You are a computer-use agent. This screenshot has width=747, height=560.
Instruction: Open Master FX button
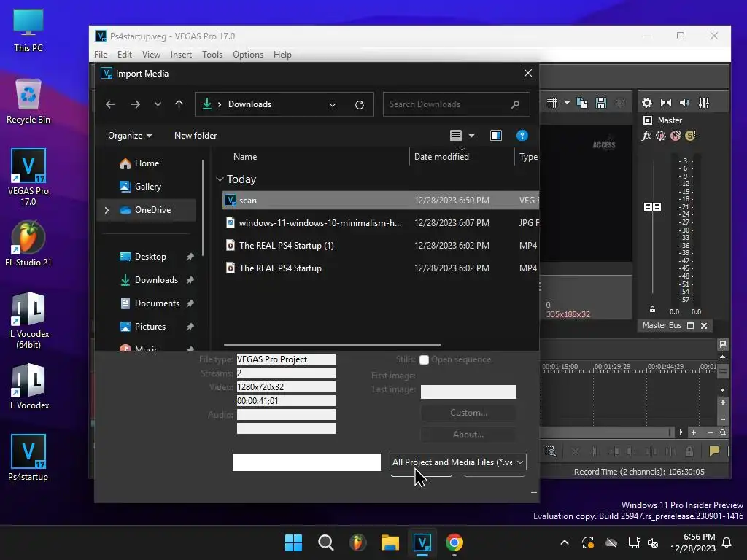pyautogui.click(x=646, y=136)
